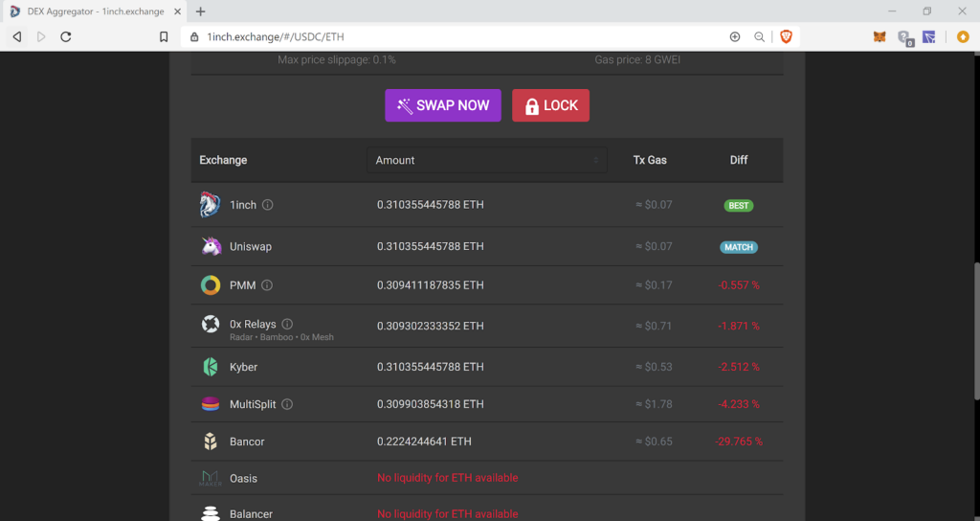The image size is (980, 521).
Task: Click the Brave Shields lion icon
Action: point(786,36)
